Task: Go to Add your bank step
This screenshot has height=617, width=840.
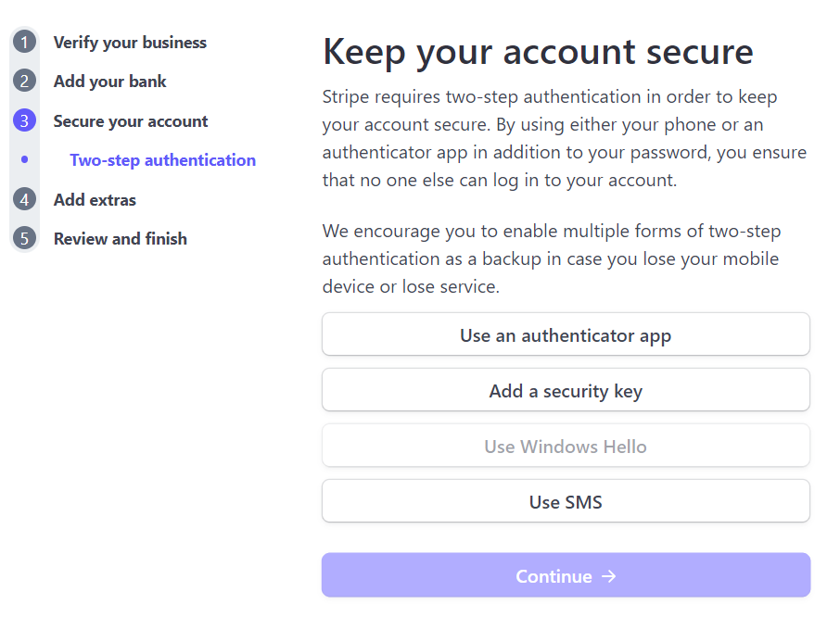Action: point(109,82)
